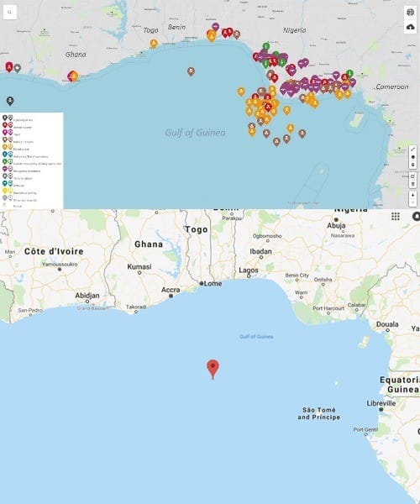Select the draw circle tool
Image resolution: width=420 pixels, height=504 pixels.
[413, 157]
